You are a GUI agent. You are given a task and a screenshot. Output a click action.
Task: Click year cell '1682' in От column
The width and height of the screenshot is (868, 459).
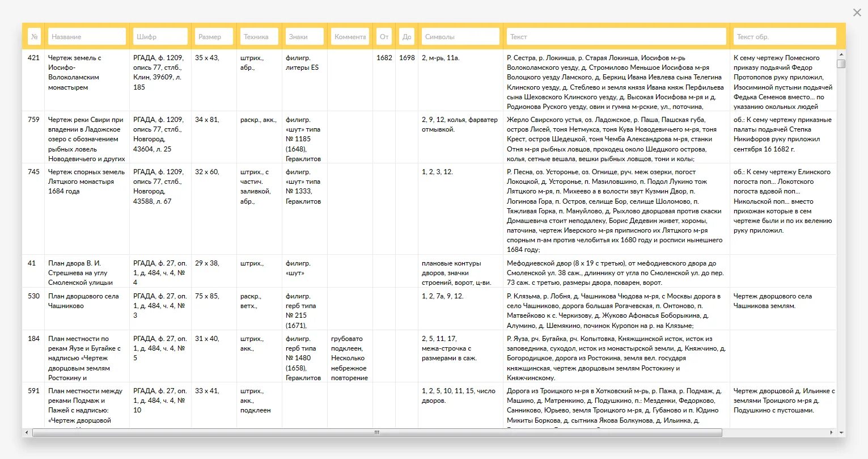[x=384, y=58]
